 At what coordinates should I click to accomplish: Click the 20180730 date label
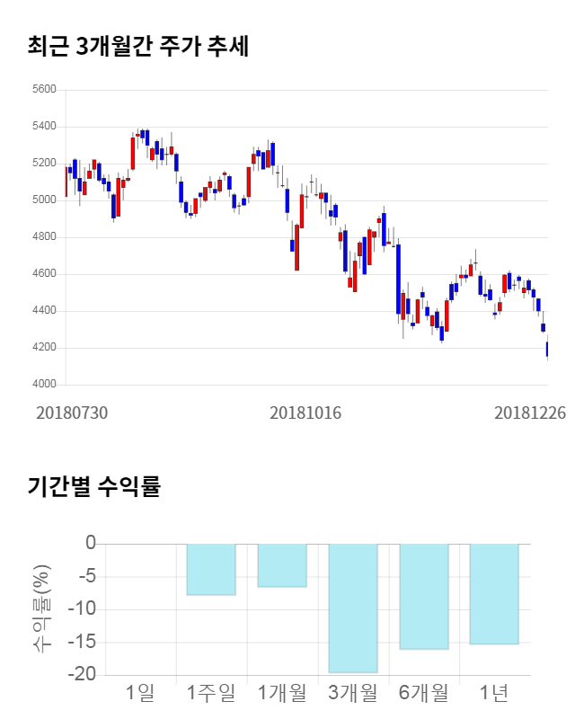click(x=72, y=413)
